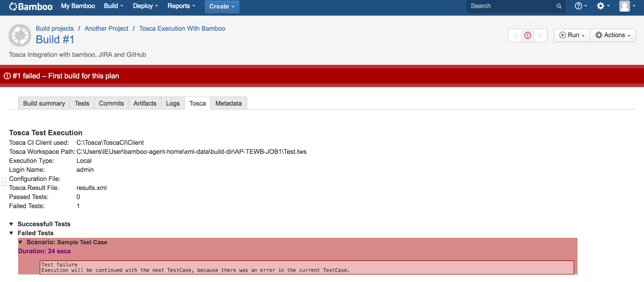
Task: Open the My Bamboo page
Action: pyautogui.click(x=78, y=6)
